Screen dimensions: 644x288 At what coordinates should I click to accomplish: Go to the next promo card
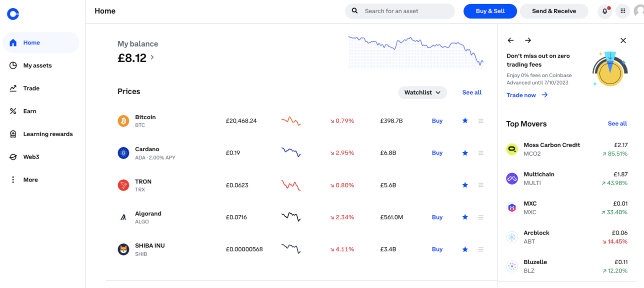[x=528, y=40]
